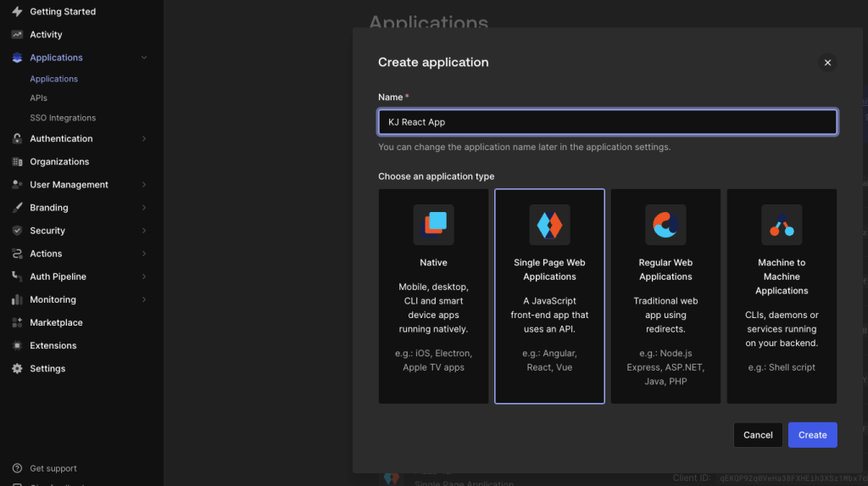Open the Getting Started page
Screen dimensions: 868x486
(63, 12)
